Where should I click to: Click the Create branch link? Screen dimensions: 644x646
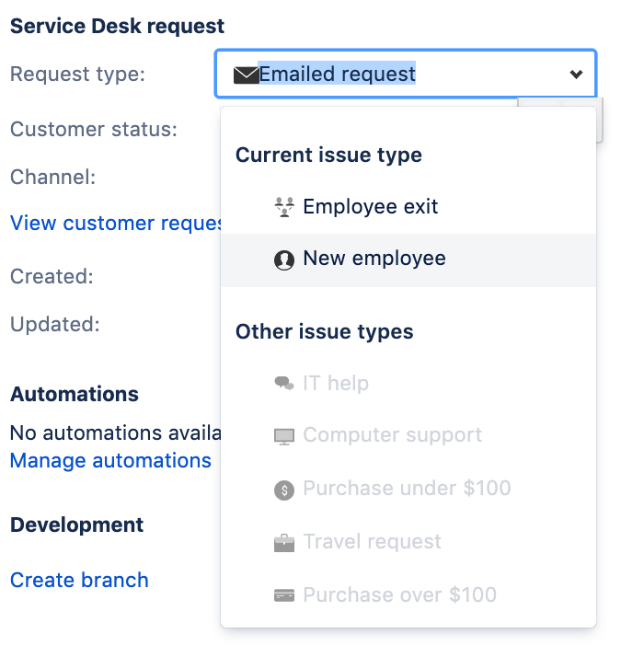(x=79, y=580)
